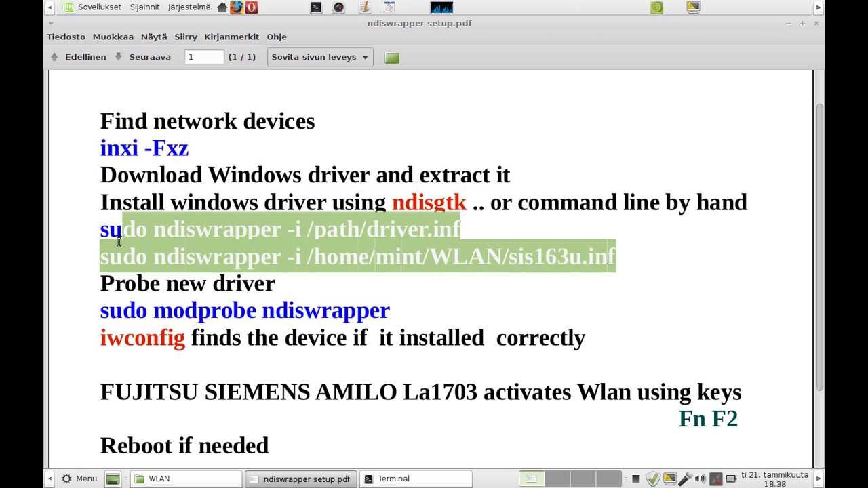Open the Järjestelmä system menu

coord(188,7)
